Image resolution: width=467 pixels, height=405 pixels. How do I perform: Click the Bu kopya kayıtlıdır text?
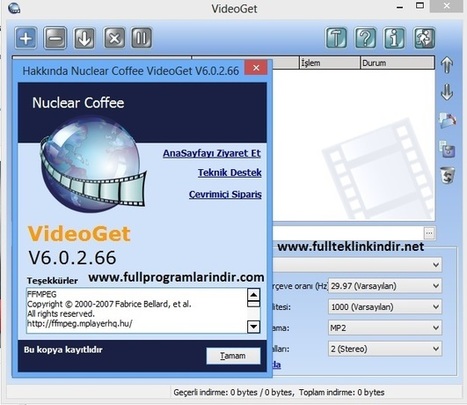click(x=63, y=350)
